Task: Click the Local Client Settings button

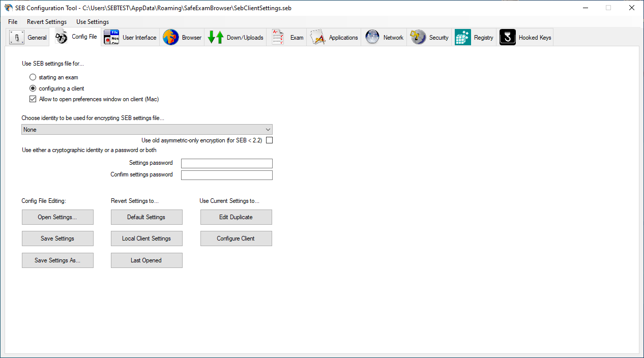Action: (147, 238)
